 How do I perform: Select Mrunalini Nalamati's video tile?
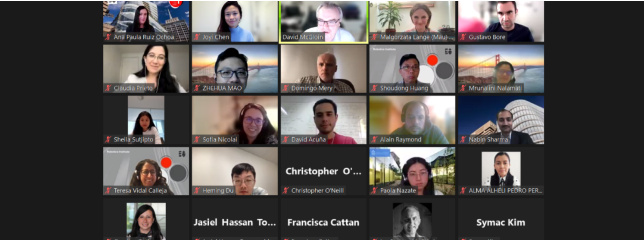pos(501,69)
